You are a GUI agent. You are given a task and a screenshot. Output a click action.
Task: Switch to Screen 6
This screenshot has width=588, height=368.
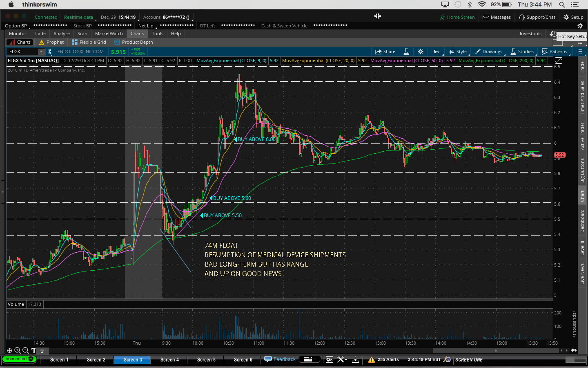(x=243, y=360)
